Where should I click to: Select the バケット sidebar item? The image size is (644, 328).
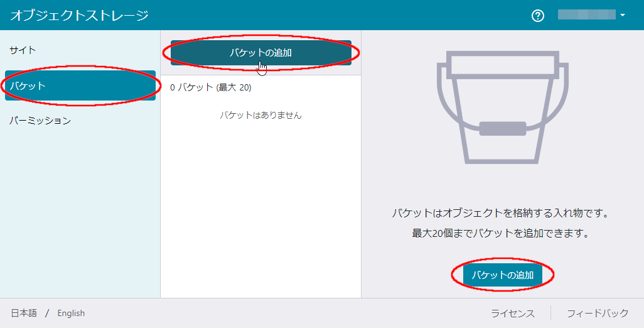tap(80, 85)
